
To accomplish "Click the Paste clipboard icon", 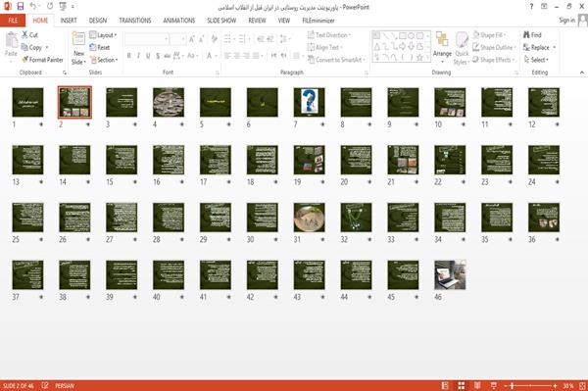I will [11, 40].
